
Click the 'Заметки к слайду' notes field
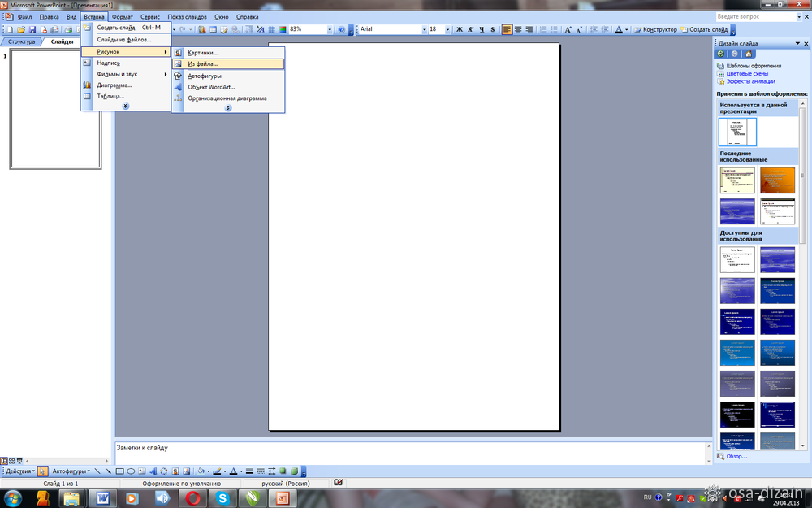coord(406,452)
